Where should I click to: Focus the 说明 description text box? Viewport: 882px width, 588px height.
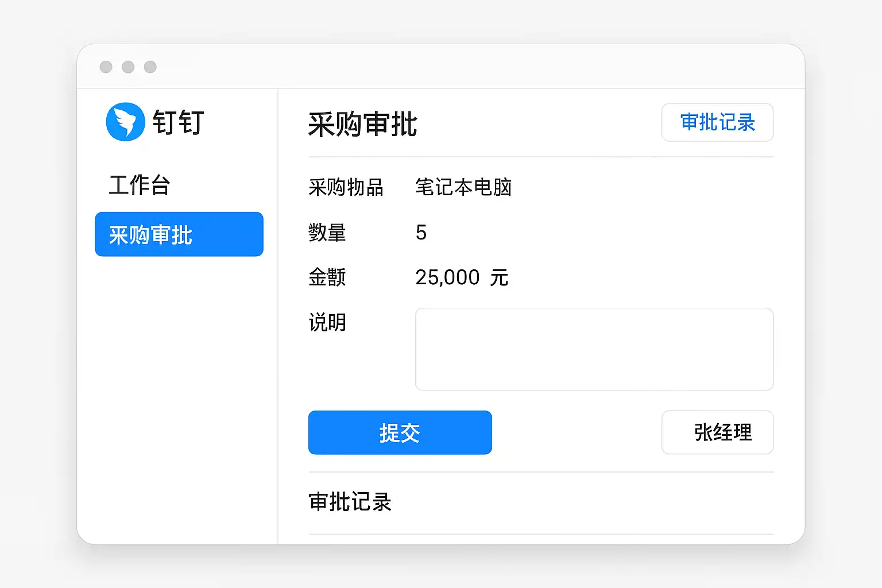coord(594,349)
